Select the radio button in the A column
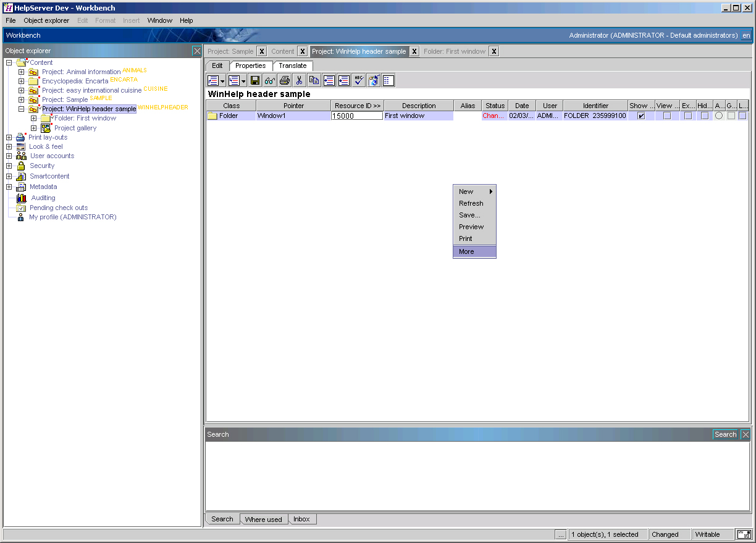 (719, 116)
